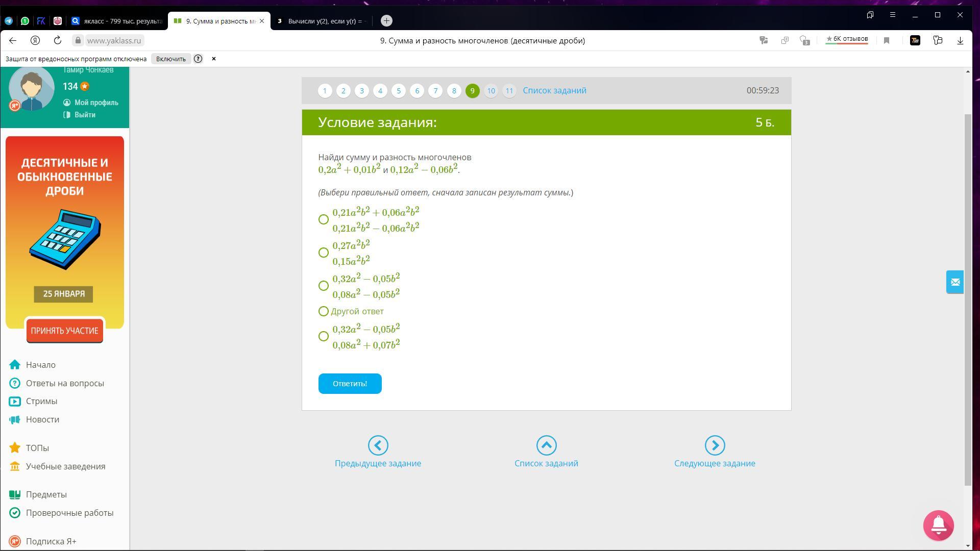Click the previous task arrow icon
The image size is (980, 551).
[x=378, y=445]
